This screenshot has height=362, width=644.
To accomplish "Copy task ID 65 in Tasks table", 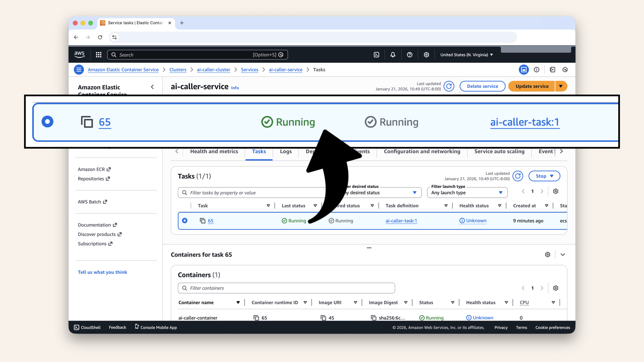I will coord(203,221).
